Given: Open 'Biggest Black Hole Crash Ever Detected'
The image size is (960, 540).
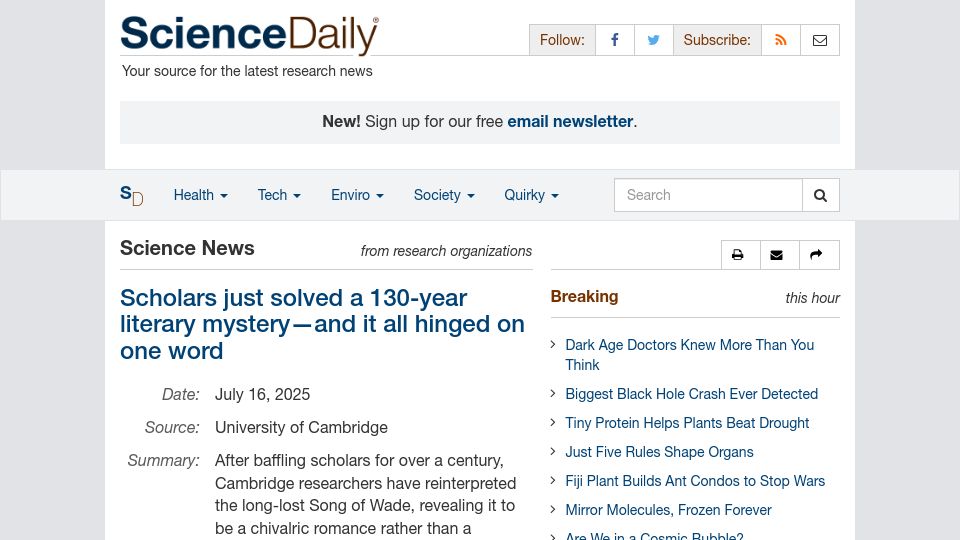Looking at the screenshot, I should [x=691, y=394].
